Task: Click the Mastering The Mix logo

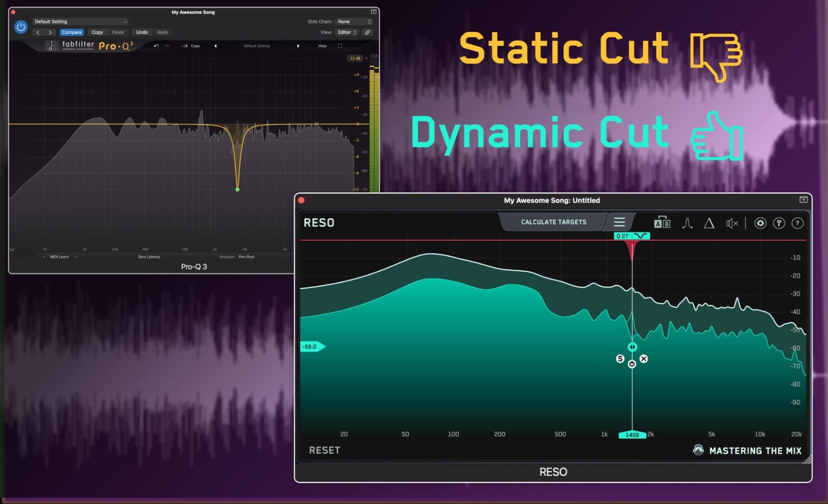Action: click(x=748, y=451)
